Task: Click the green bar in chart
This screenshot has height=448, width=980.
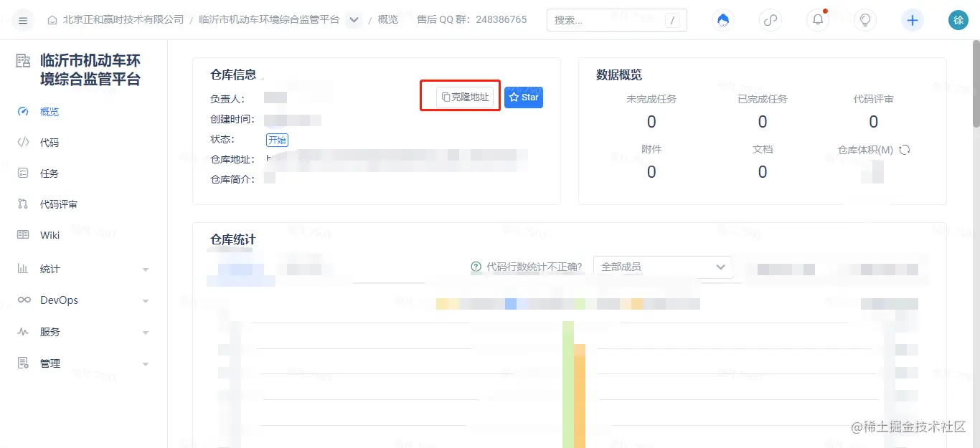Action: point(568,384)
